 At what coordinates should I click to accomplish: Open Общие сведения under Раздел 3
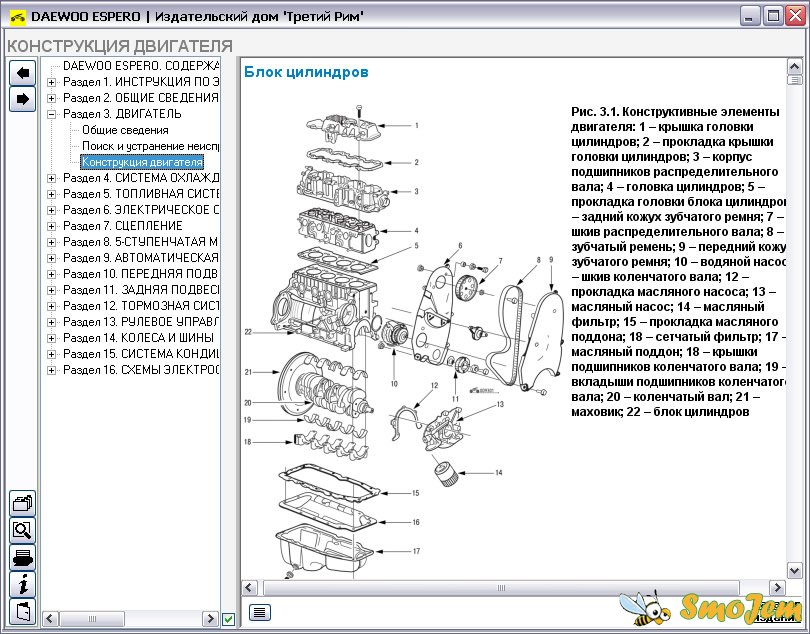(125, 130)
